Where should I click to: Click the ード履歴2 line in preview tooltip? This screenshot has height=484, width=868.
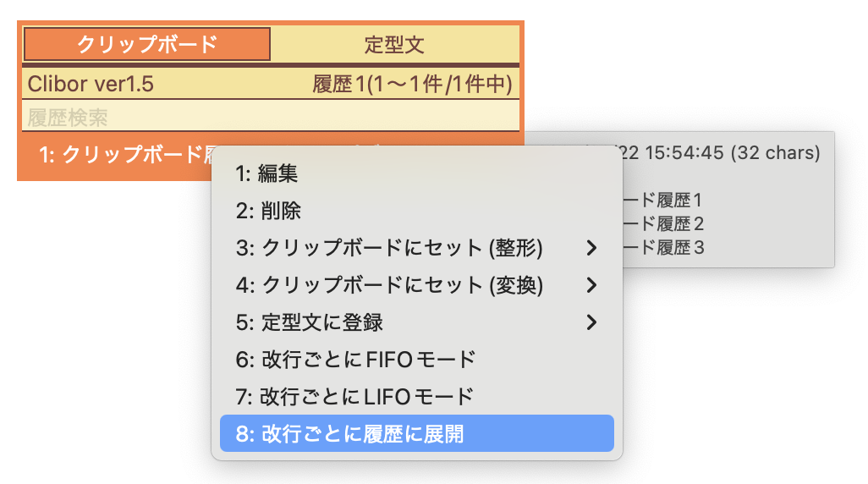pyautogui.click(x=664, y=223)
